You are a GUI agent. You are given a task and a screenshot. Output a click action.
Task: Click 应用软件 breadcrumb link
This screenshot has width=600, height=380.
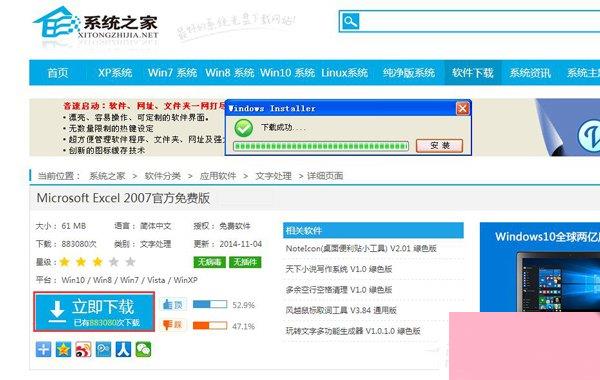click(x=218, y=176)
